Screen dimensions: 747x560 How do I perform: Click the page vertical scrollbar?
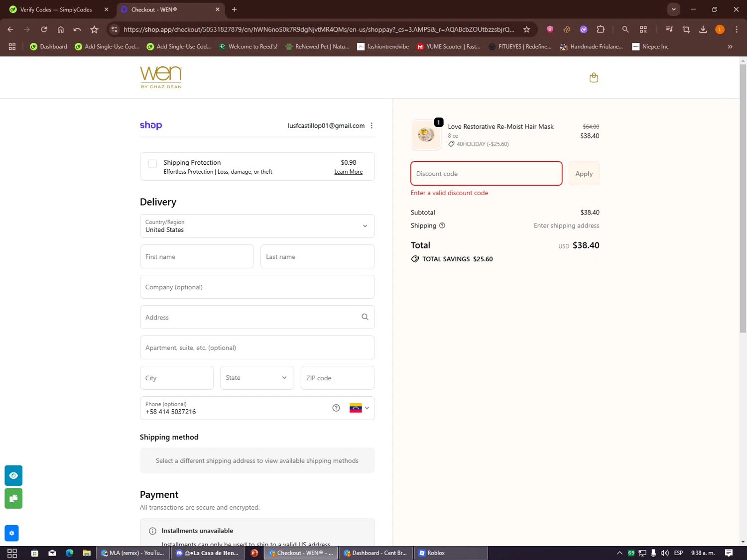tap(743, 199)
